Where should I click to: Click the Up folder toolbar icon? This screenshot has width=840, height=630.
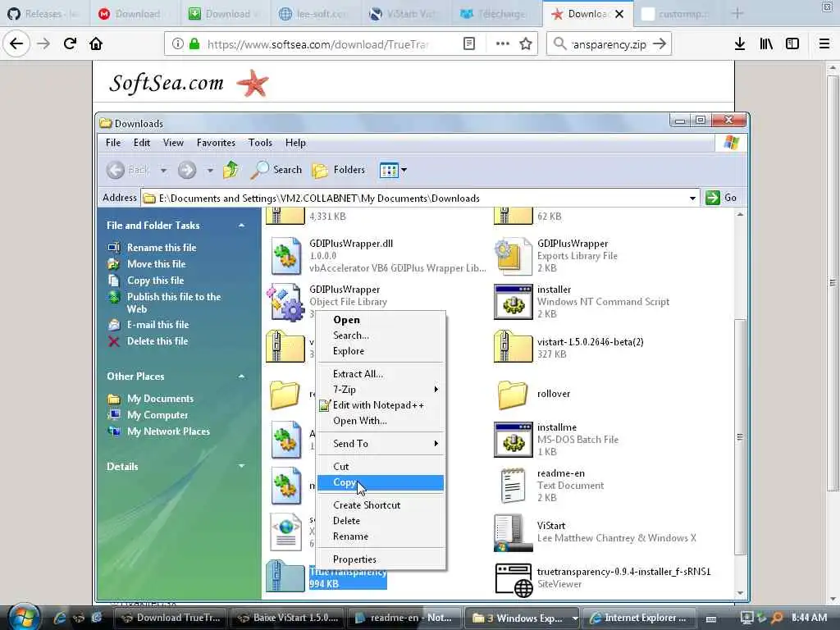[x=231, y=170]
